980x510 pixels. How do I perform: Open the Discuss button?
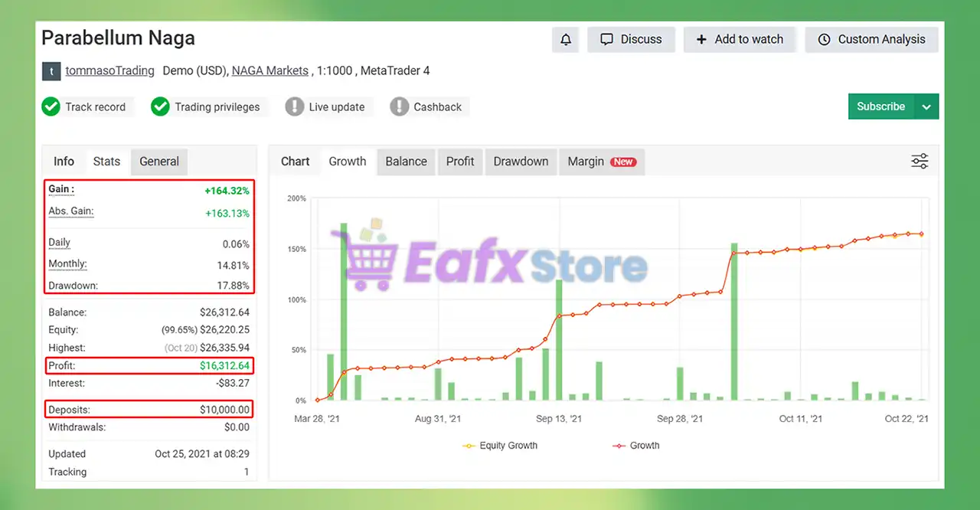click(x=631, y=39)
